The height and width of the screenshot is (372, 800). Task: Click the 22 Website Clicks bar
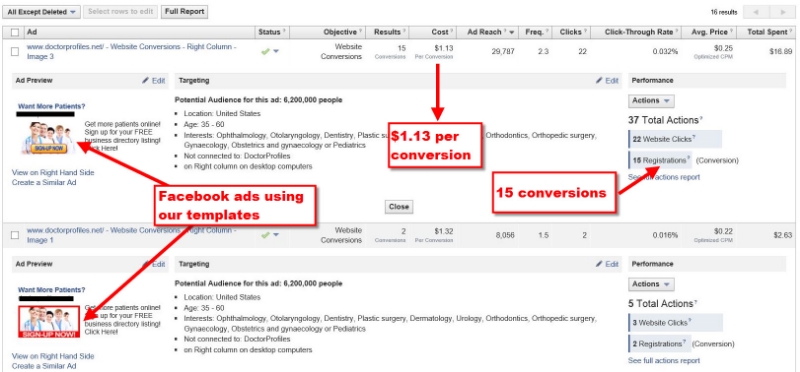[675, 139]
